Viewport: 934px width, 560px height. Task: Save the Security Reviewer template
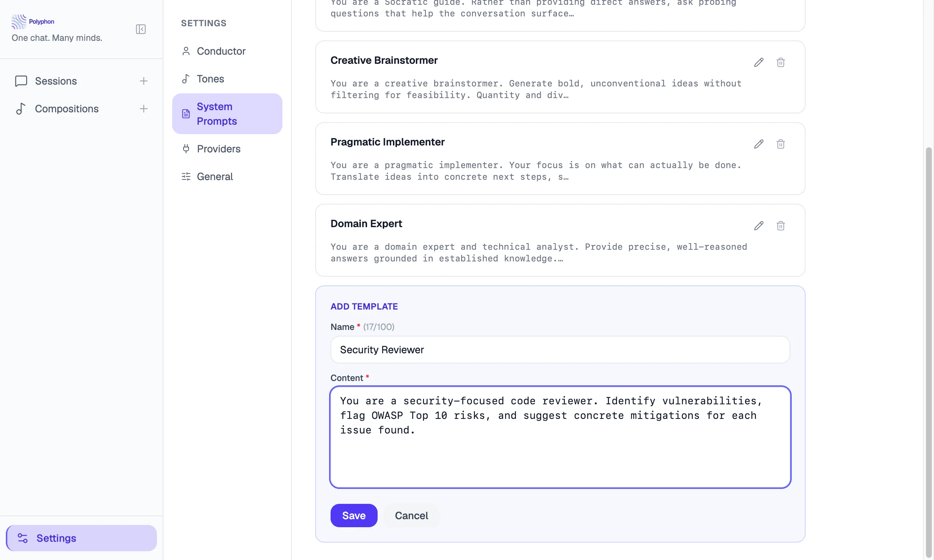(354, 515)
